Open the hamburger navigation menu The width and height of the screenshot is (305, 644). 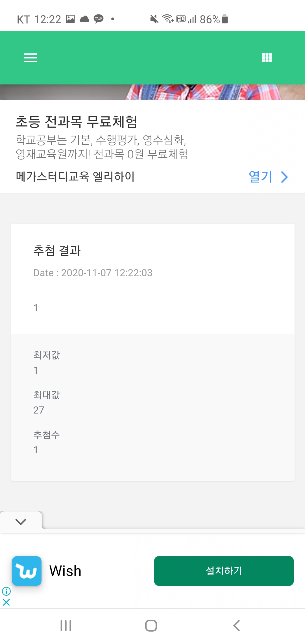(x=30, y=58)
